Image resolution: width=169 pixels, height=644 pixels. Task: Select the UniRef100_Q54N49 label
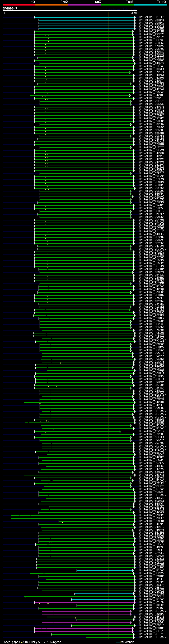point(152,342)
